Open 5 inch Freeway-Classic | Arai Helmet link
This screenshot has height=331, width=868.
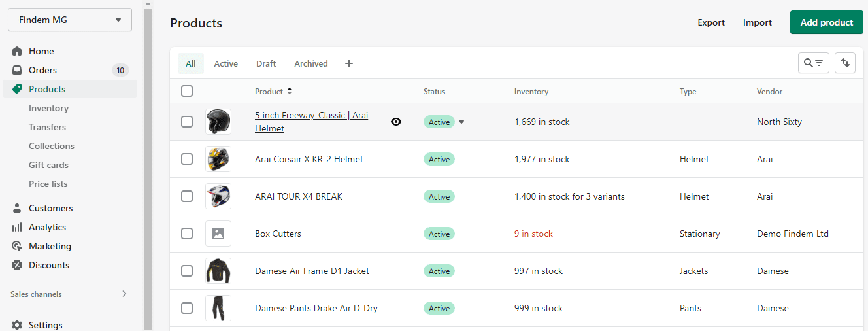[311, 122]
